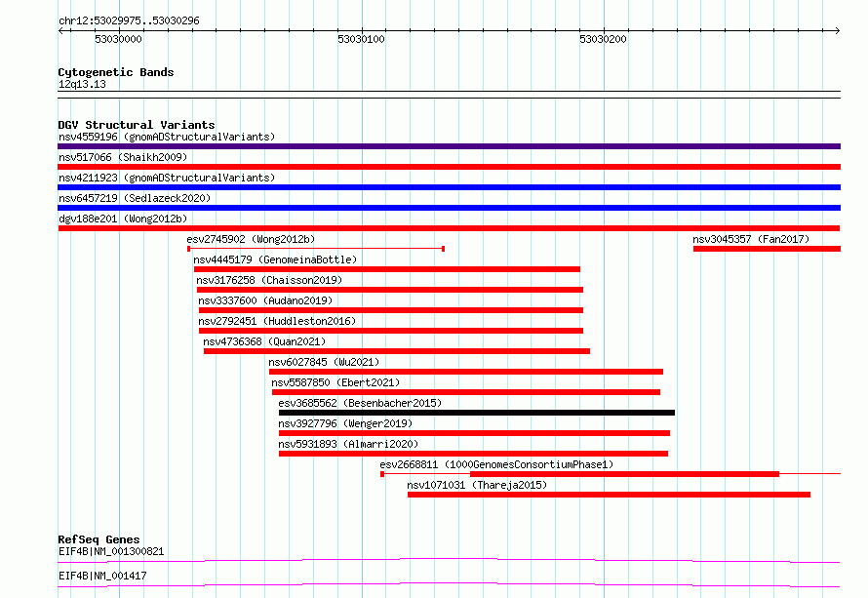
Task: Click the Cytogenetic Bands track title
Action: pyautogui.click(x=116, y=72)
